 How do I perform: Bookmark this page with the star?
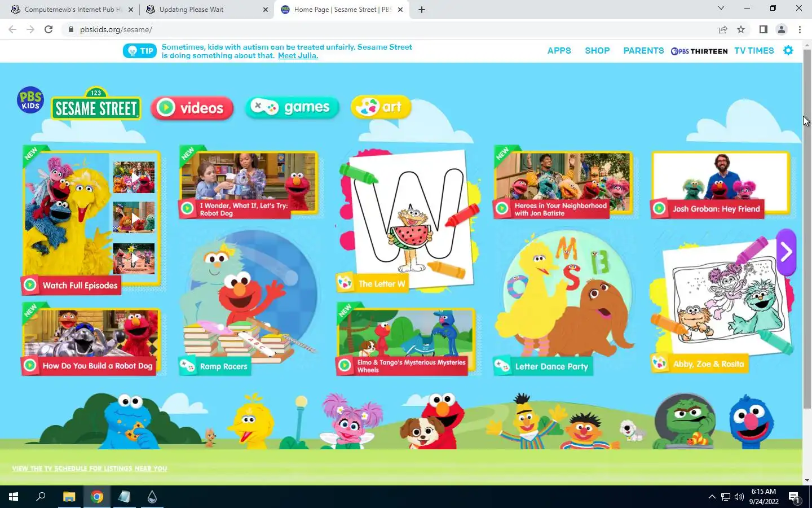[x=741, y=29]
